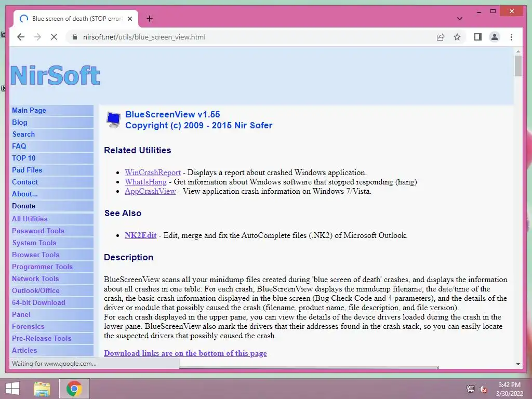Open the NK2Edit link
The height and width of the screenshot is (399, 532).
(x=140, y=235)
